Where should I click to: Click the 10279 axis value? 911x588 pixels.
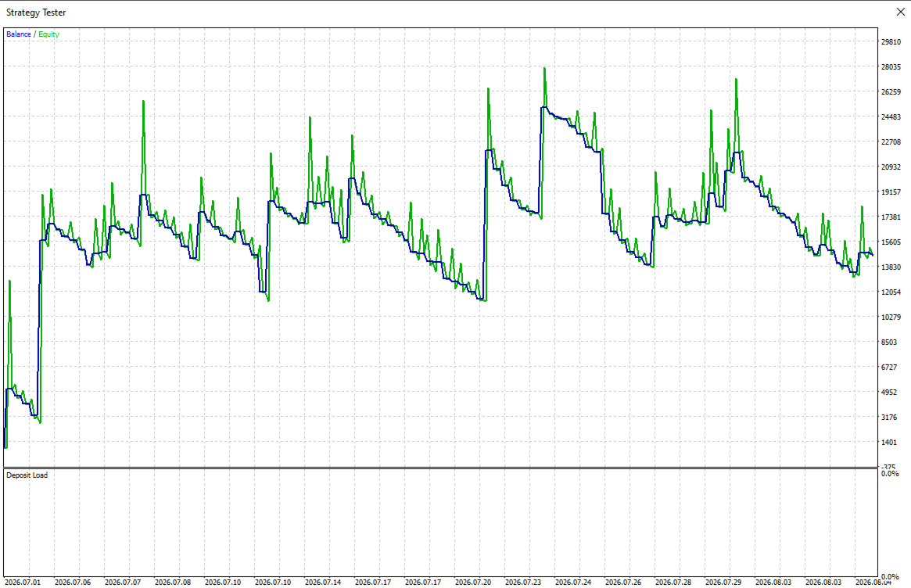pyautogui.click(x=891, y=317)
